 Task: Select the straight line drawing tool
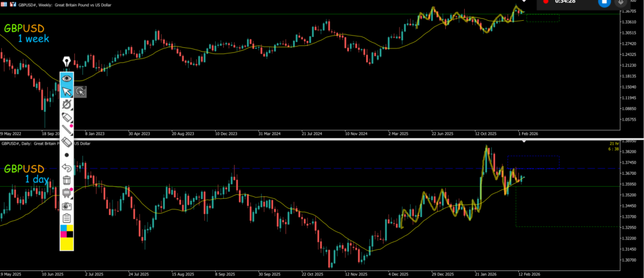tap(67, 130)
